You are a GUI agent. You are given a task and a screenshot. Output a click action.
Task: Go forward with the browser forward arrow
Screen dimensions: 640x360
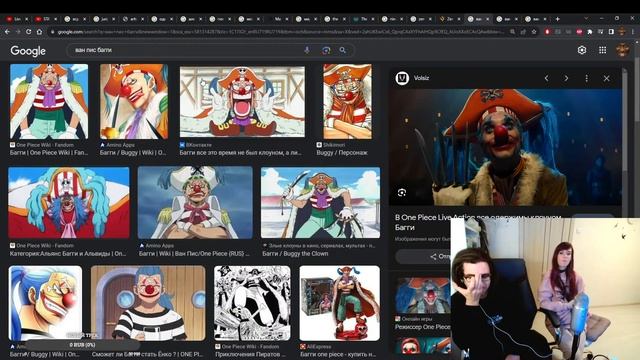[x=18, y=31]
